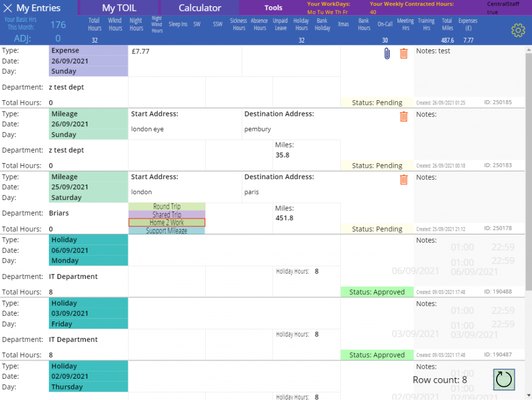Click the 35.8 miles value

tap(282, 155)
